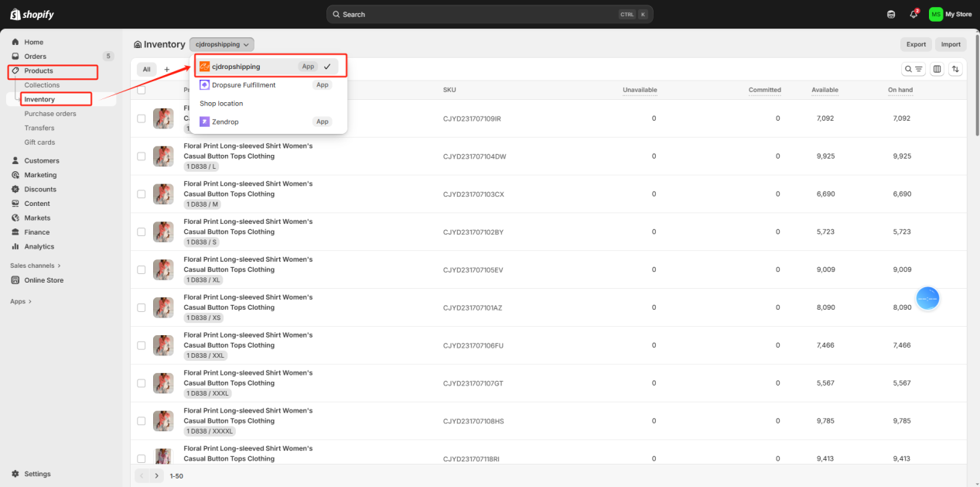Click the plus icon to add view
This screenshot has width=980, height=487.
pyautogui.click(x=166, y=70)
